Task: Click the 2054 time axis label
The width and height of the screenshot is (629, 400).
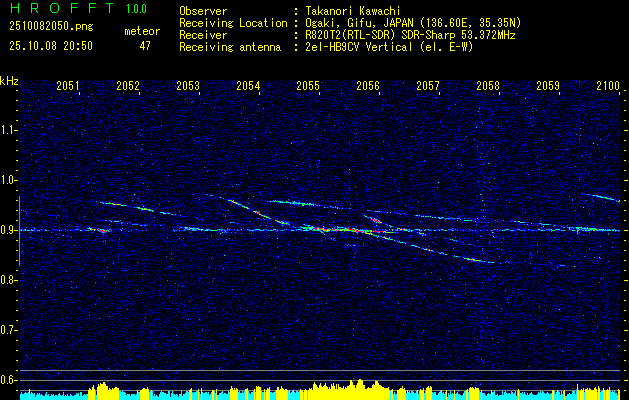Action: point(248,85)
